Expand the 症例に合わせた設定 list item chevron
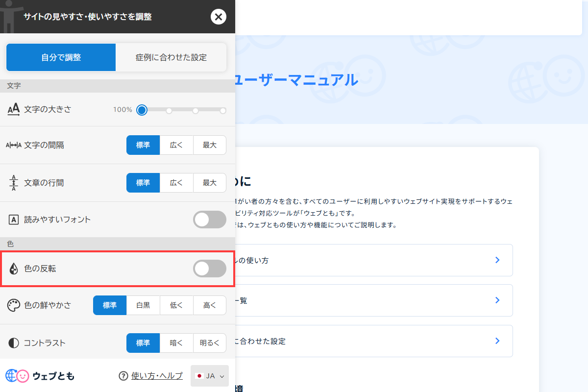 pyautogui.click(x=497, y=341)
